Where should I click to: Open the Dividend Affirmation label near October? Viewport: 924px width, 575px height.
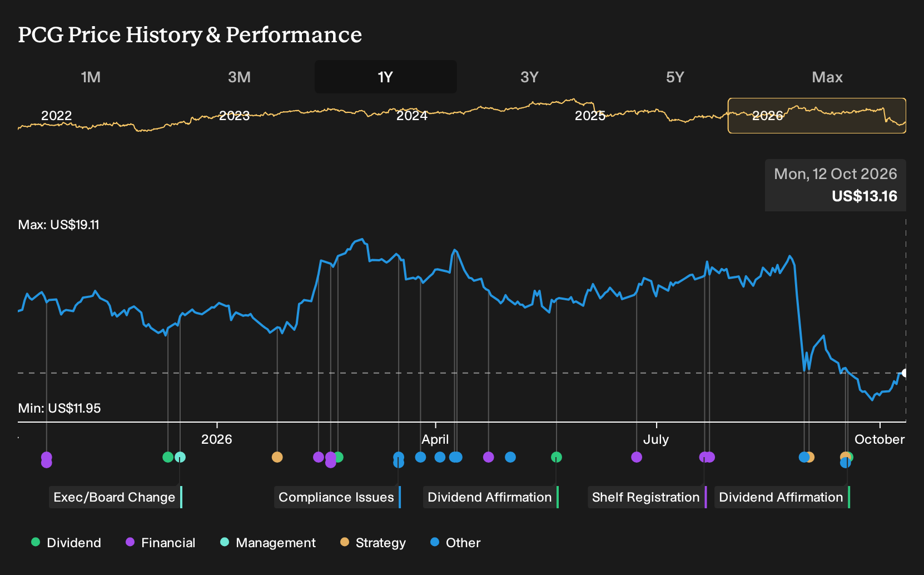click(782, 497)
